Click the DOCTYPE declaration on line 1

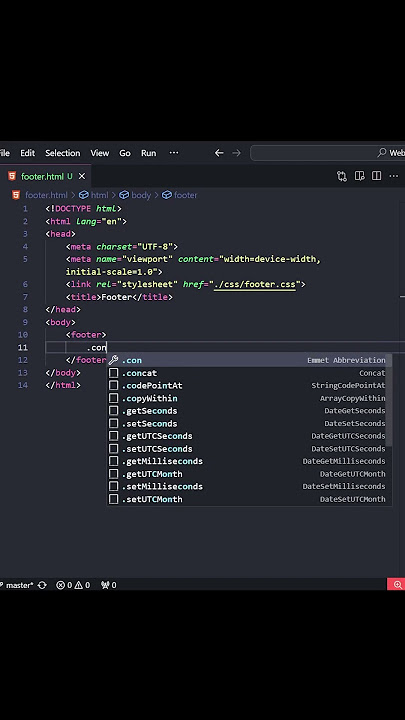[x=84, y=209]
